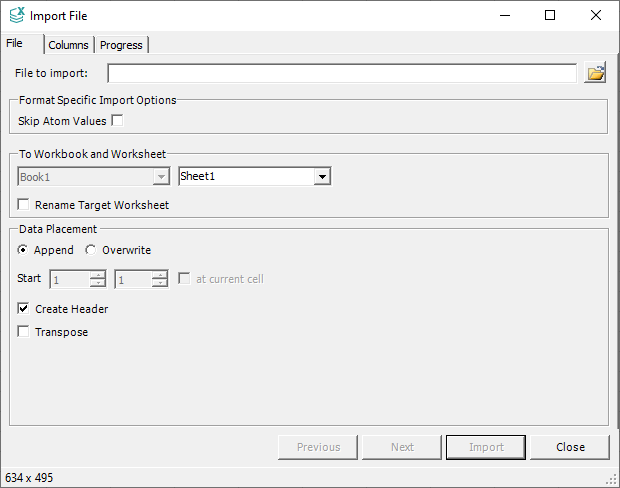Uncheck the Create Header option
The width and height of the screenshot is (620, 488).
[24, 309]
